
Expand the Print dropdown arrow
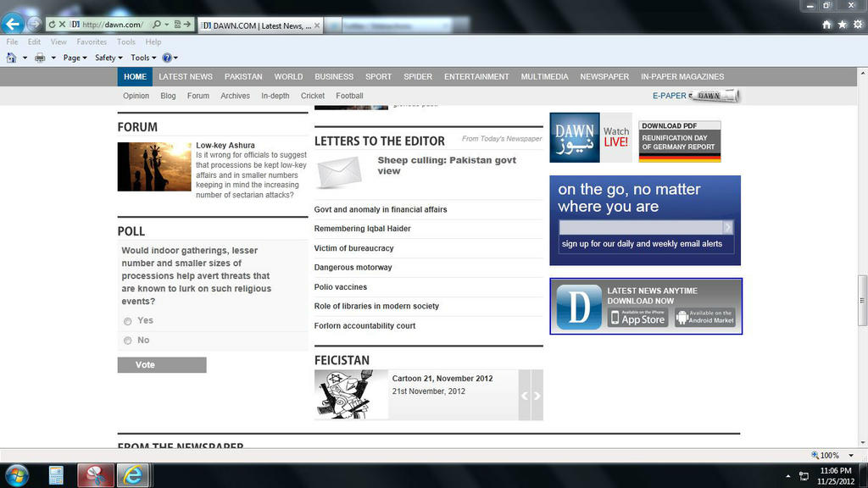[x=53, y=58]
